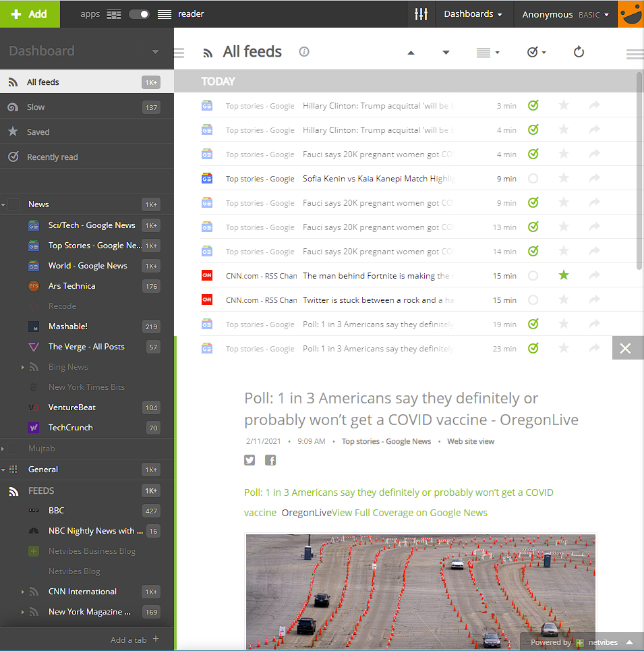The image size is (644, 651).
Task: Expand the New York Magazine feed group
Action: (x=23, y=613)
